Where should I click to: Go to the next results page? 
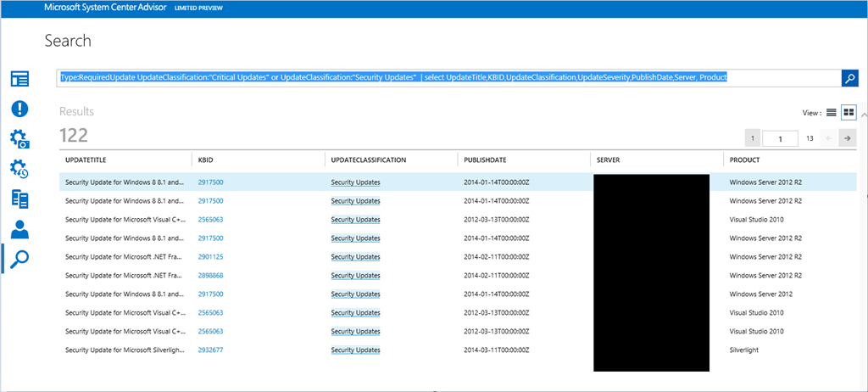847,138
